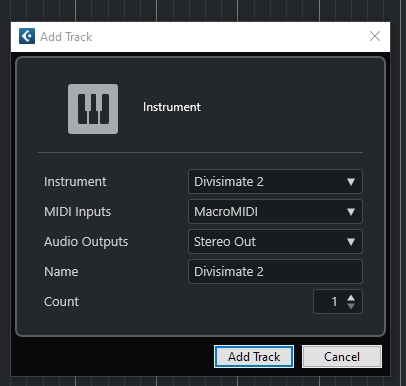Image resolution: width=406 pixels, height=386 pixels.
Task: Click the Add Track button
Action: coord(254,357)
